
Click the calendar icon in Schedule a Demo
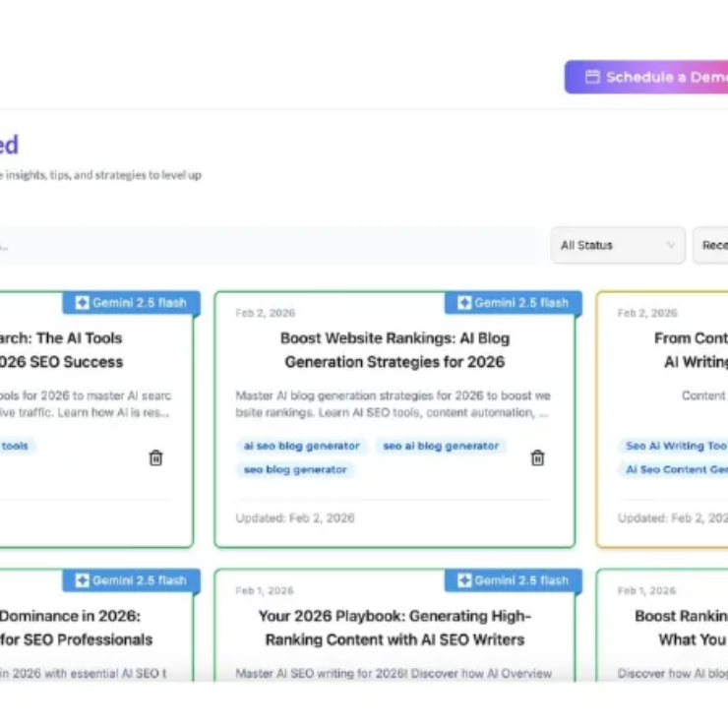tap(592, 77)
